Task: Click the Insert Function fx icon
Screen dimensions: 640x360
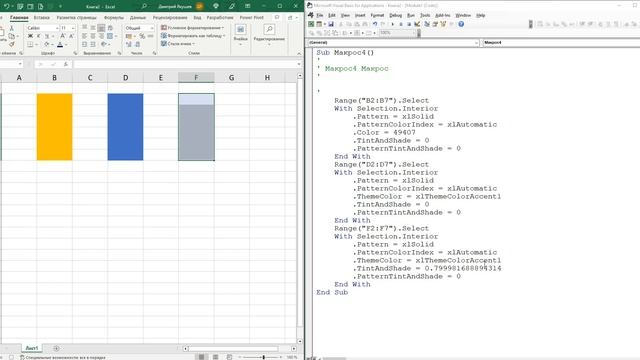Action: pos(66,64)
